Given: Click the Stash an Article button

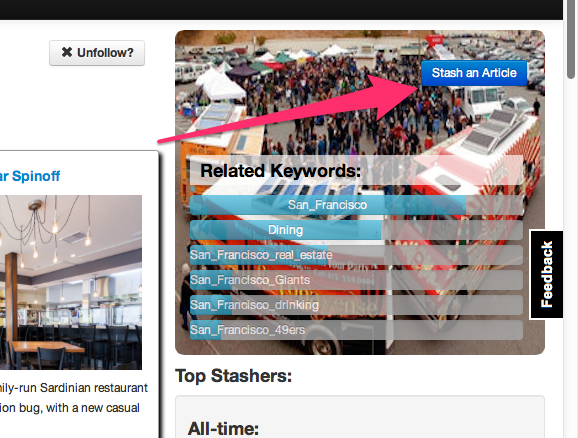Looking at the screenshot, I should click(474, 73).
